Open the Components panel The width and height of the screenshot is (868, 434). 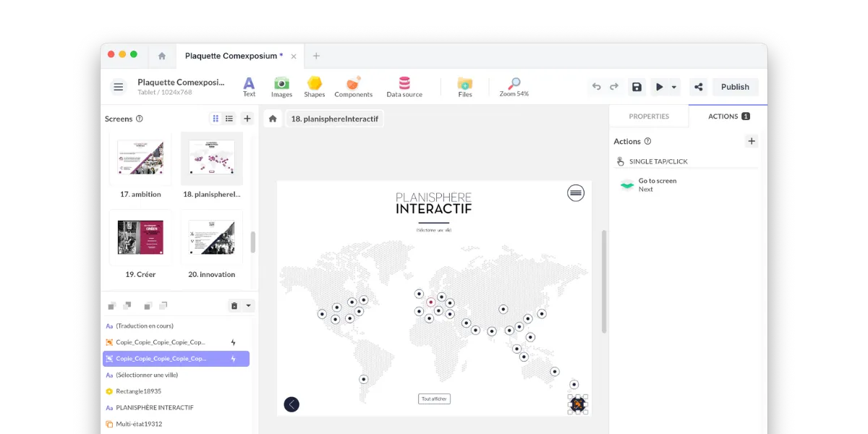click(353, 86)
